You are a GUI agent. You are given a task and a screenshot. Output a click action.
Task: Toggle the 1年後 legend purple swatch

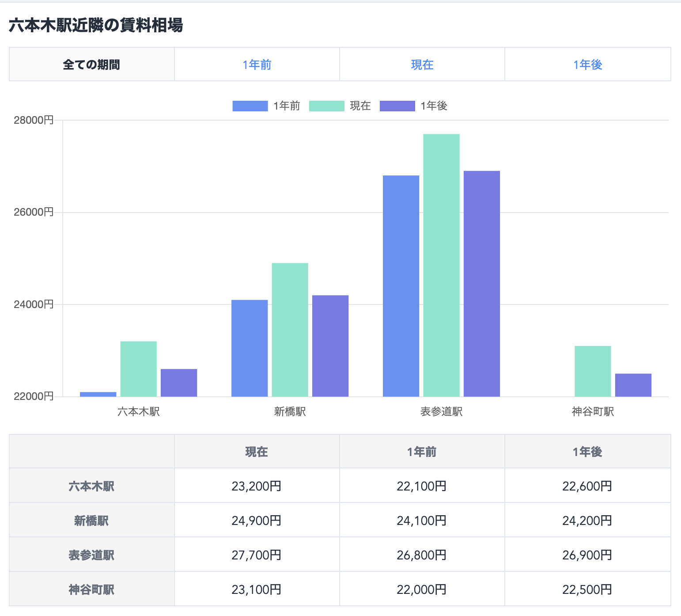(x=397, y=106)
